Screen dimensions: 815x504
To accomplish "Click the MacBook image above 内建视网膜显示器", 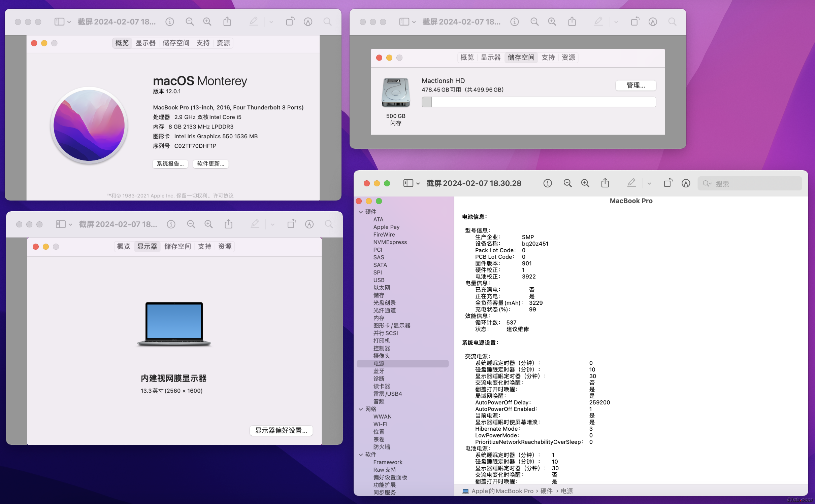I will click(174, 324).
